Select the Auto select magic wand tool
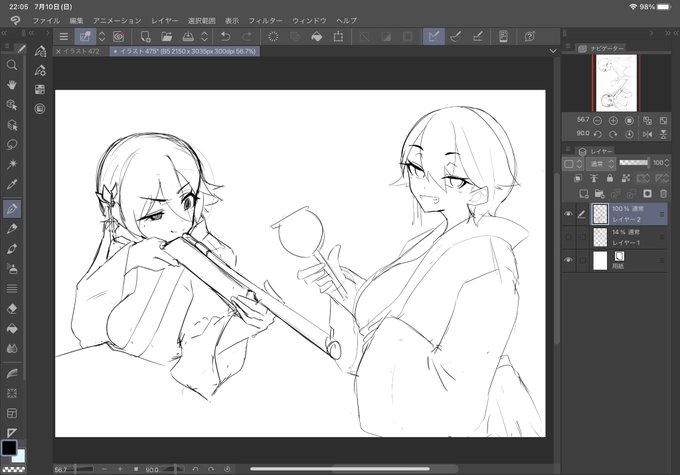 (12, 164)
